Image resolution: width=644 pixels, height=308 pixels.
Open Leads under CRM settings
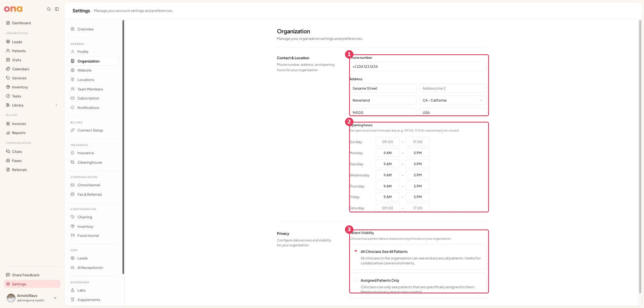point(93,258)
